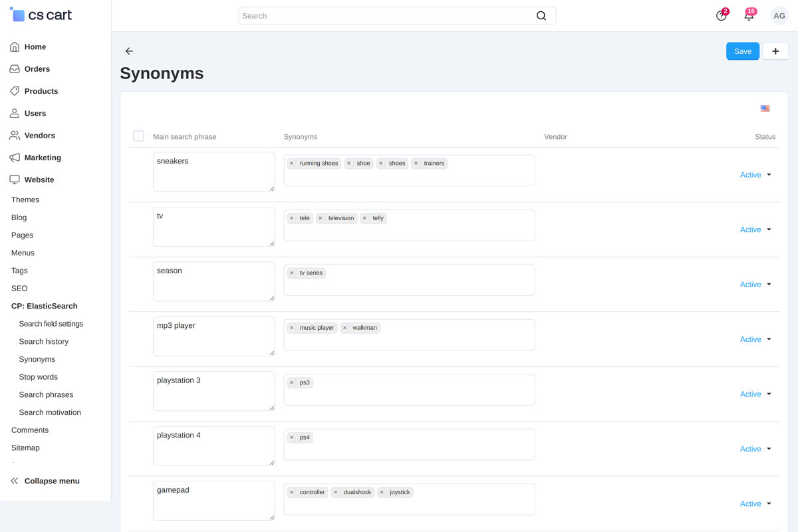Remove the 'running shoes' synonym tag
The image size is (798, 532).
point(292,164)
